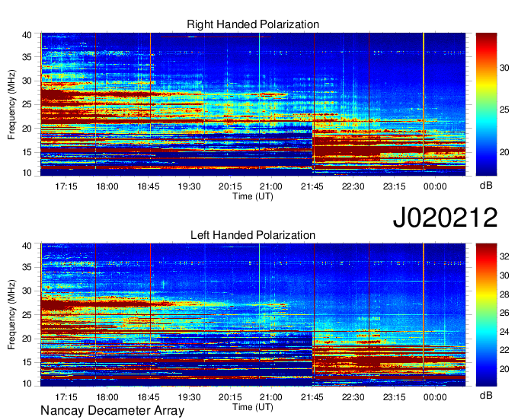This screenshot has height=420, width=518.
Task: Click 20 MHz tick on Left Handed plot
Action: (27, 339)
